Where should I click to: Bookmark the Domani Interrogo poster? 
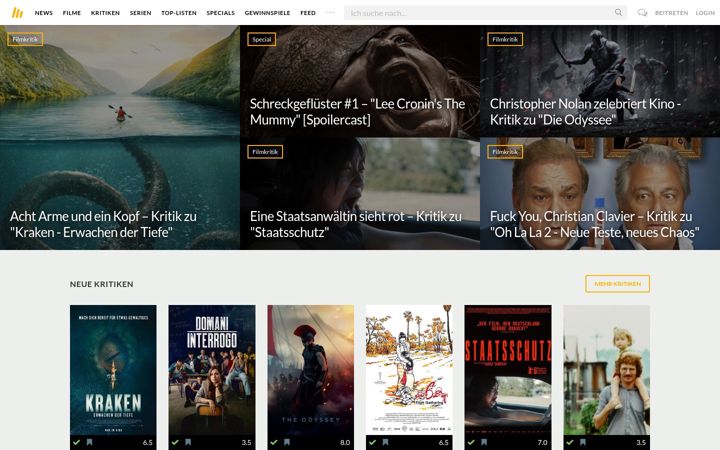pyautogui.click(x=188, y=442)
